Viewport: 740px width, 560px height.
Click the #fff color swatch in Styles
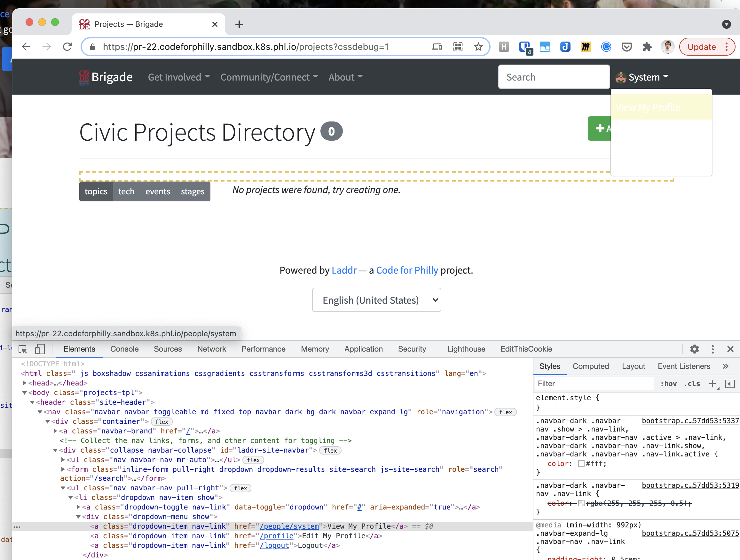pyautogui.click(x=581, y=463)
